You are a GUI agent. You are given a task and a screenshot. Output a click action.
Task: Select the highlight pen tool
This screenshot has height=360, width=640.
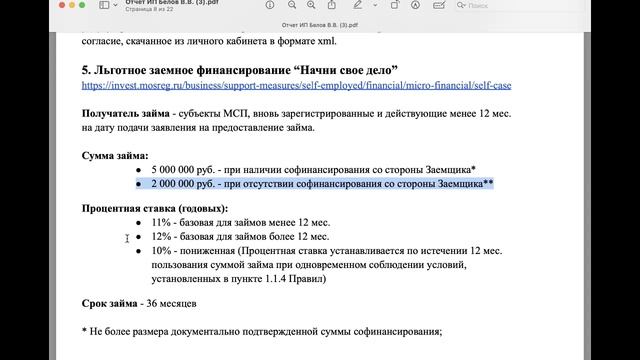click(358, 5)
